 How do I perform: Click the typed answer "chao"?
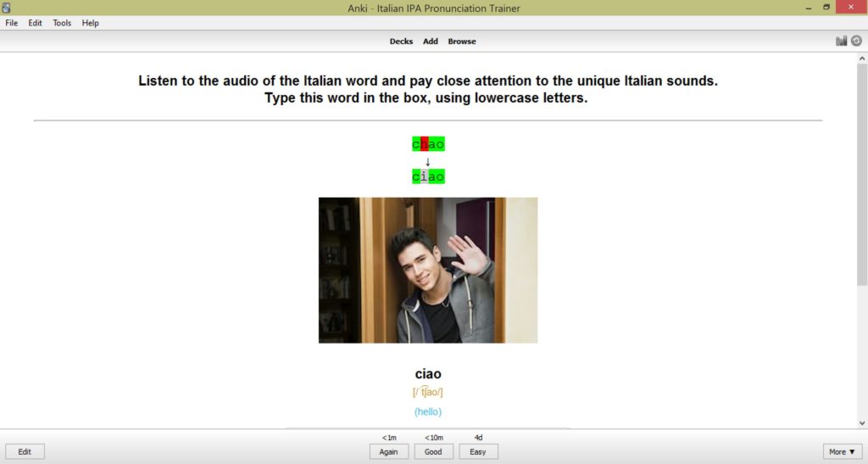428,144
